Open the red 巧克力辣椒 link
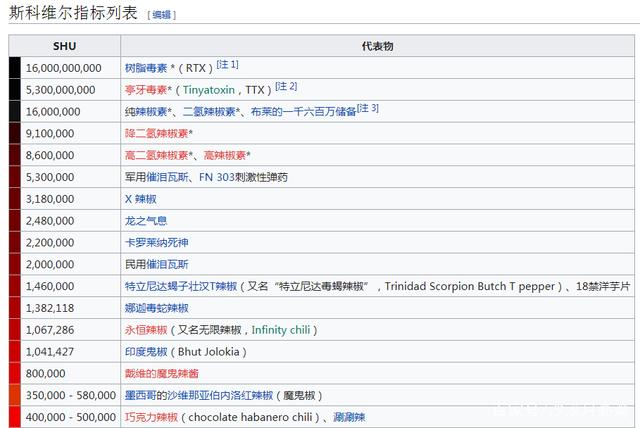This screenshot has width=640, height=428. coord(151,417)
